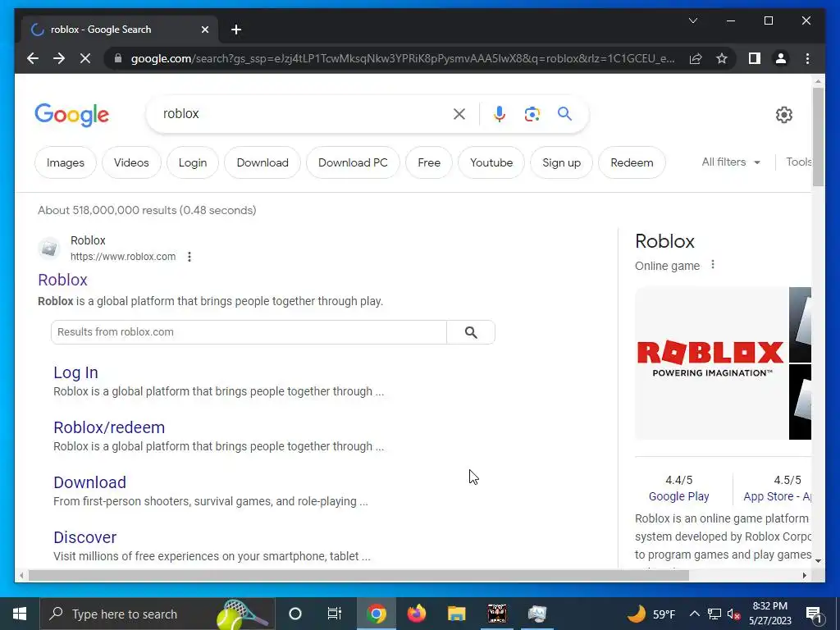Click the horizontal page scrollbar thumb
The width and height of the screenshot is (840, 630).
(358, 575)
